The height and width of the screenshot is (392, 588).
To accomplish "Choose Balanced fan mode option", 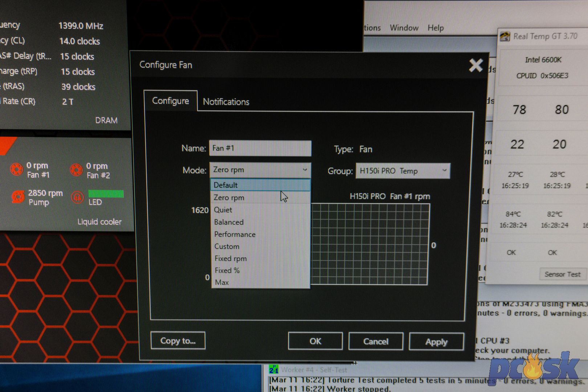I will 260,222.
